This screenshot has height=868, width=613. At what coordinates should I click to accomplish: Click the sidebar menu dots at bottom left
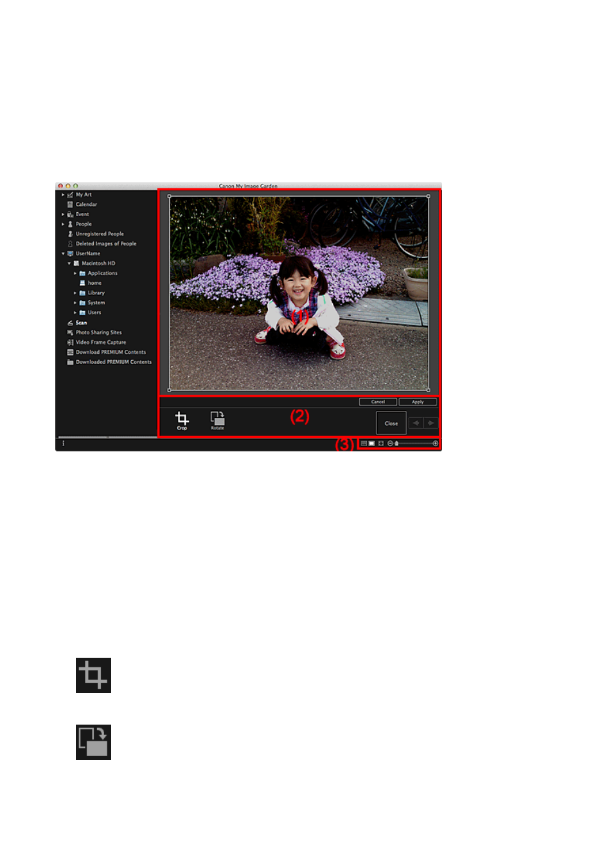click(63, 444)
